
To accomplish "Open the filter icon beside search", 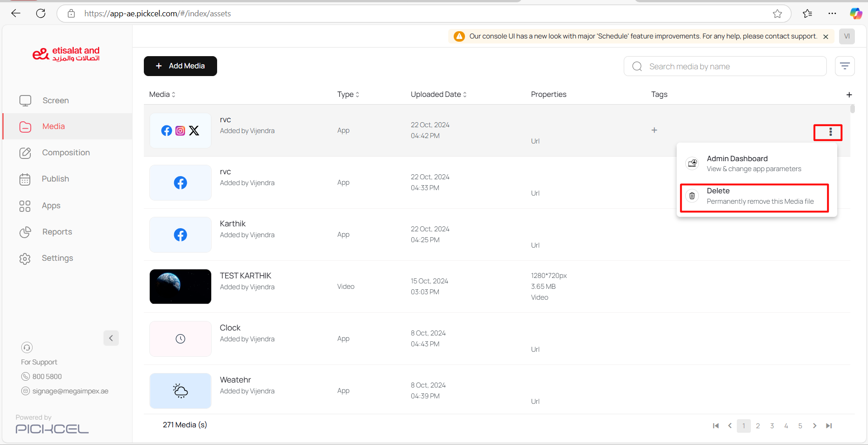I will (x=844, y=67).
